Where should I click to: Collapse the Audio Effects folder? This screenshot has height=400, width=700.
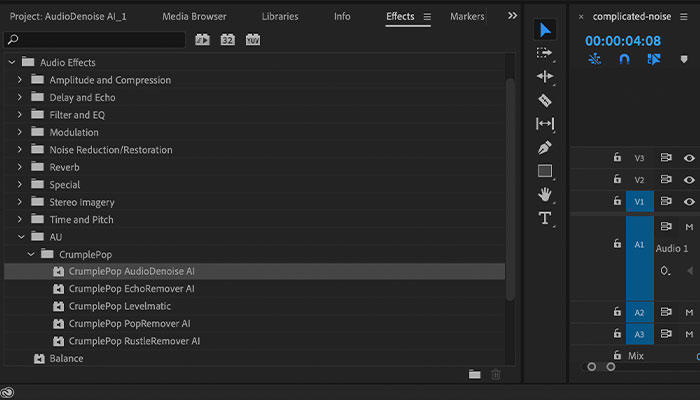(12, 62)
